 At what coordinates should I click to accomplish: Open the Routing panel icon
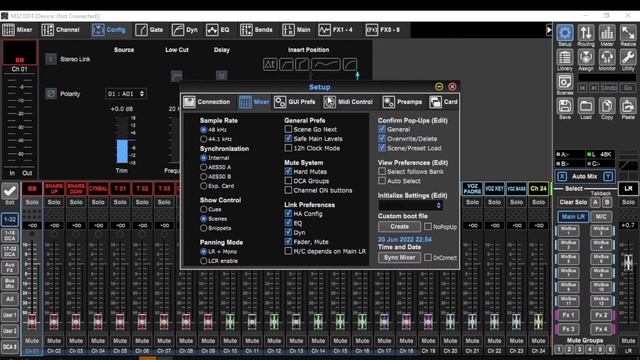[x=586, y=33]
